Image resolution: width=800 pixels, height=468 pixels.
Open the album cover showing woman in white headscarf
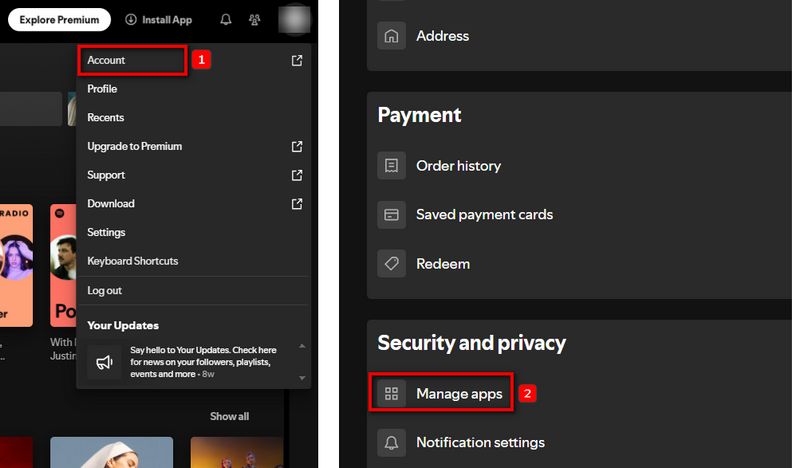pyautogui.click(x=112, y=452)
